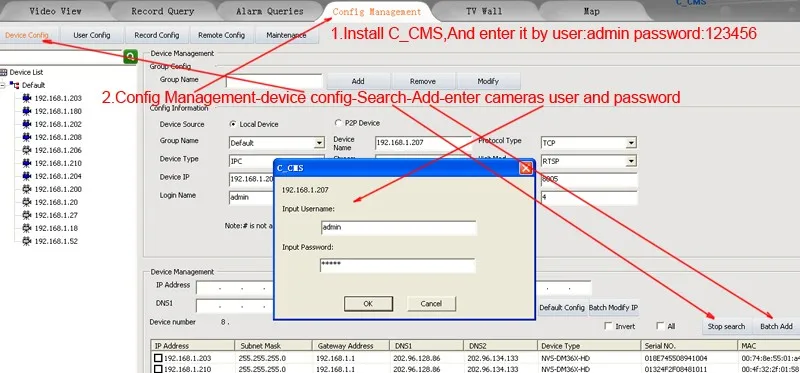The image size is (800, 373).
Task: Click camera icon for 192.168.1.18 in tree
Action: 27,228
